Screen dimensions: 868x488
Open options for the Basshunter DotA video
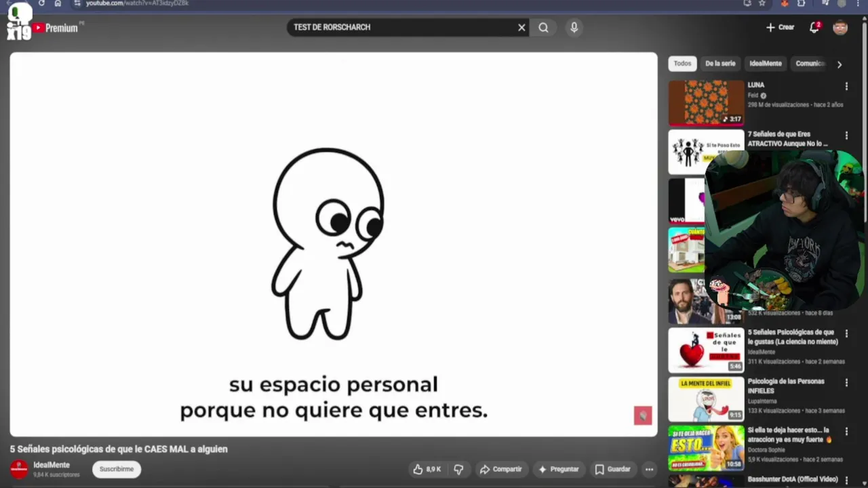[846, 481]
